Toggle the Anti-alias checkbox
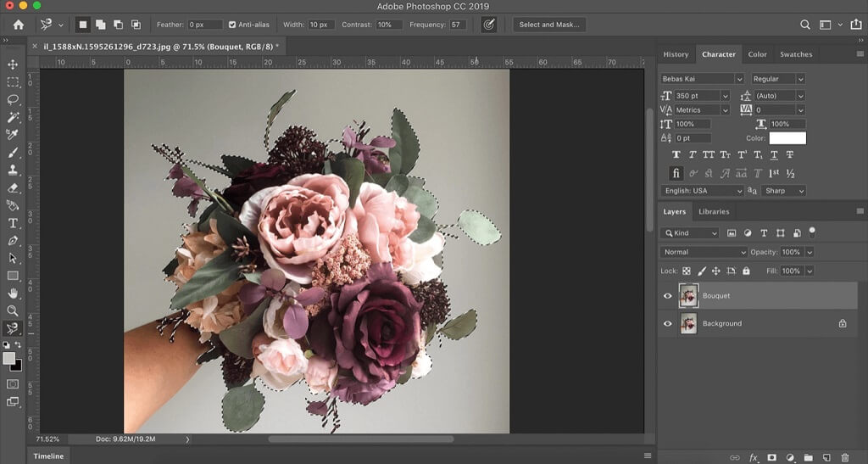This screenshot has height=464, width=868. pos(232,25)
